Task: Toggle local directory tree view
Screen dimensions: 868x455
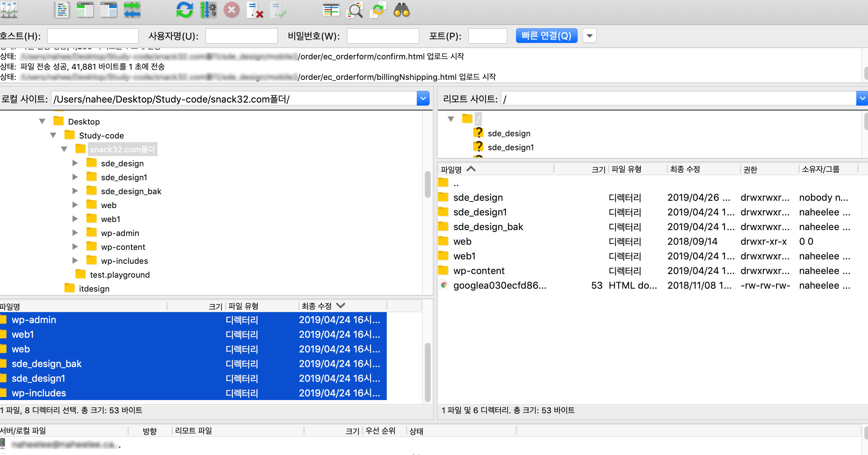Action: pos(85,10)
